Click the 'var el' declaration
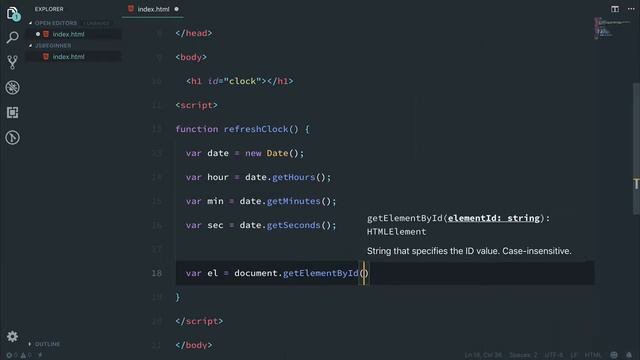The image size is (640, 360). (x=202, y=273)
